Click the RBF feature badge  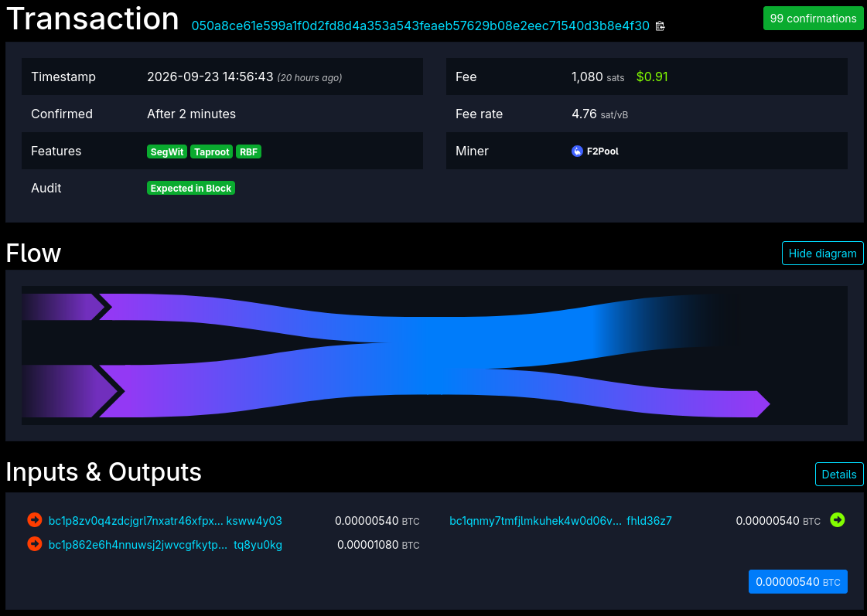[x=248, y=152]
